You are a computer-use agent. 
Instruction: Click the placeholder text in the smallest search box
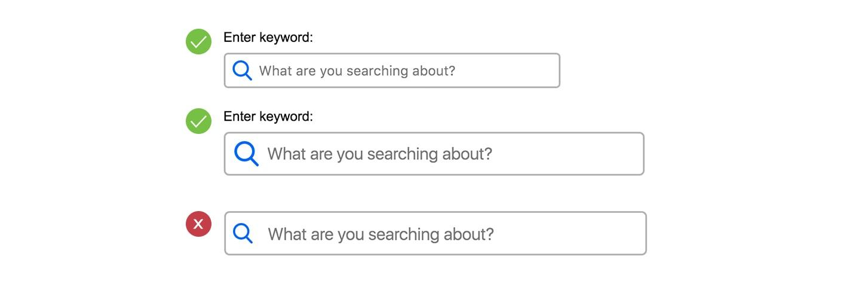click(357, 71)
